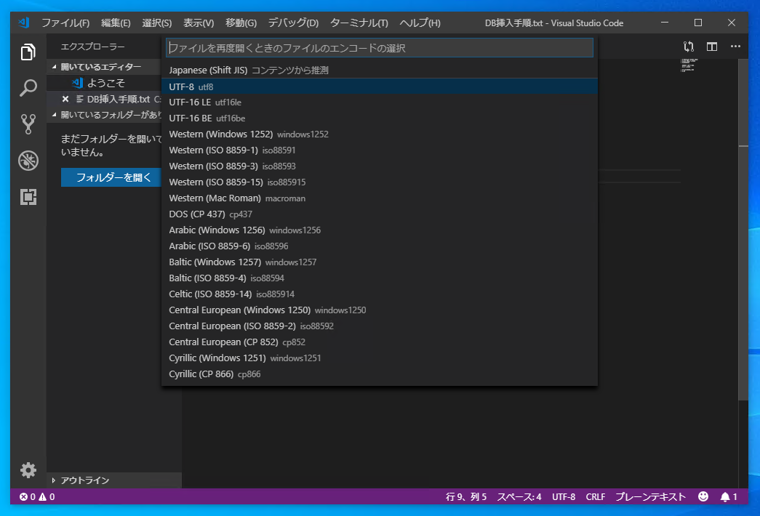This screenshot has height=516, width=760.
Task: Click スペース: 4 indentation in status bar
Action: [x=519, y=497]
